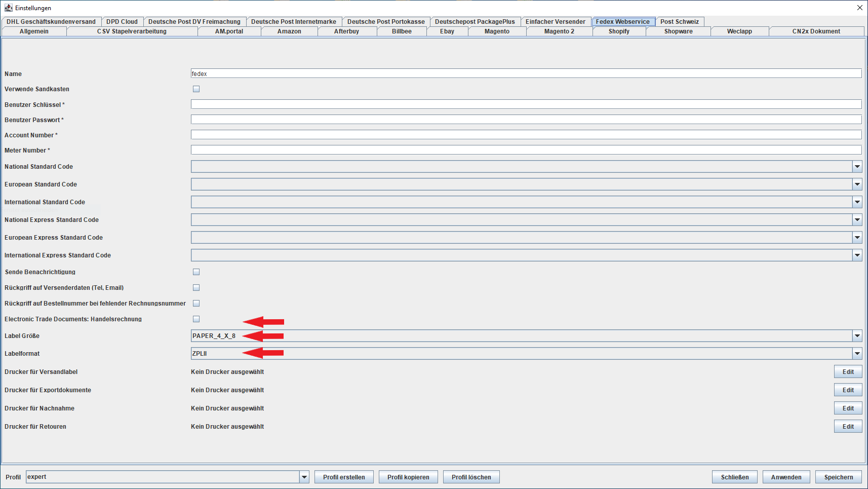
Task: Toggle the Verwende Sandkasten checkbox
Action: [196, 89]
